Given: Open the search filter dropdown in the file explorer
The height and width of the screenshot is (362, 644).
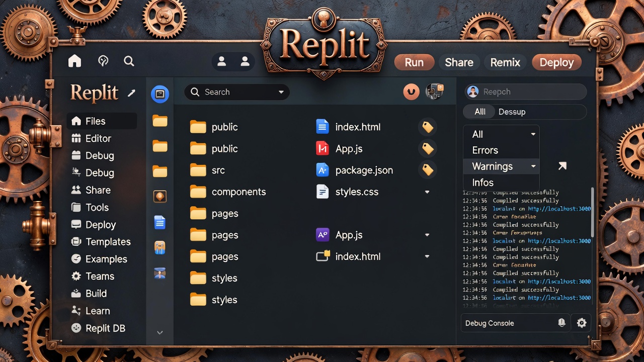Looking at the screenshot, I should (x=281, y=92).
